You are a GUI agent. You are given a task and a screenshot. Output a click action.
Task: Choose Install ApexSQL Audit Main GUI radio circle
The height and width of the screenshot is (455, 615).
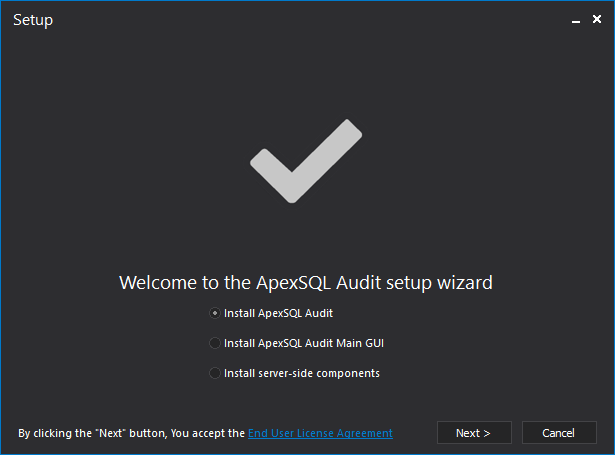pos(215,343)
